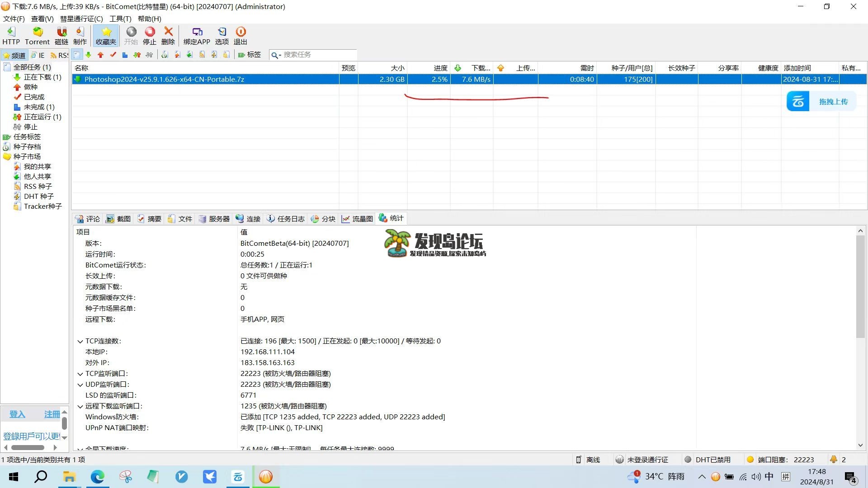
Task: Open 种子市场 folder node
Action: [x=27, y=156]
